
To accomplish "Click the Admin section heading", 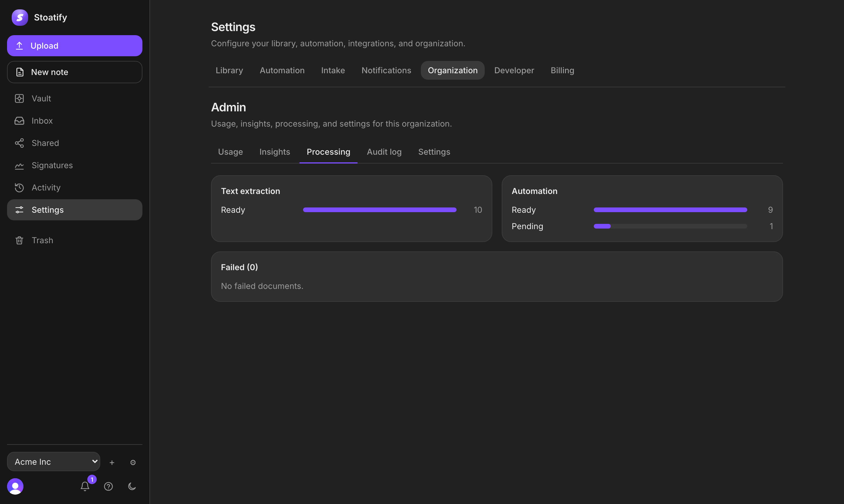I will [x=228, y=107].
